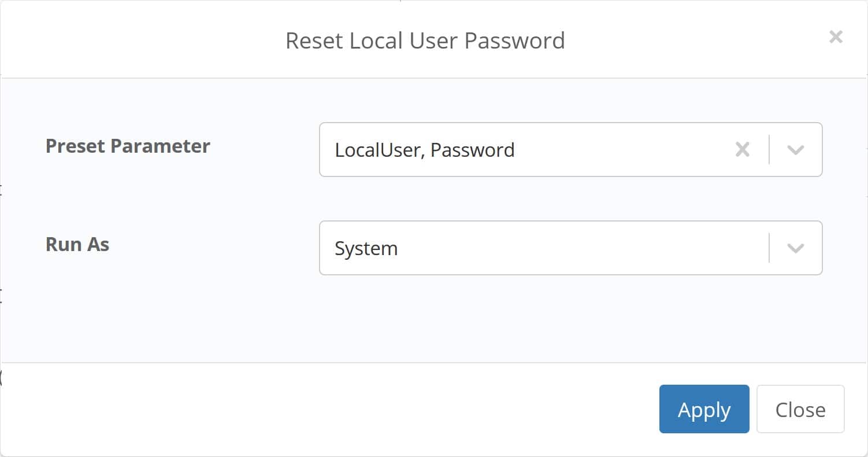868x457 pixels.
Task: Click Close to exit without applying
Action: point(800,409)
